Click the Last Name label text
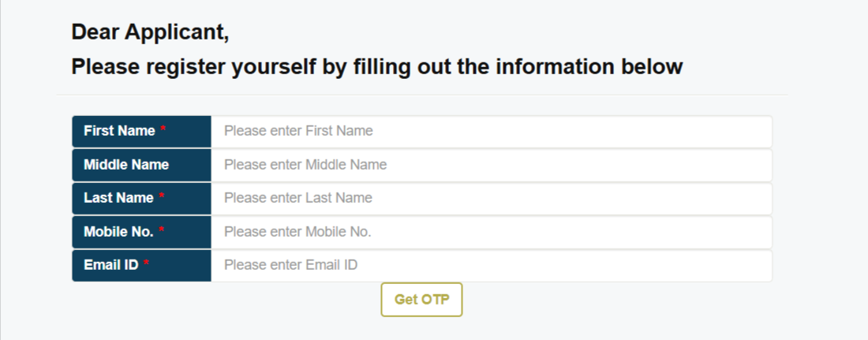The height and width of the screenshot is (340, 868). coord(118,198)
